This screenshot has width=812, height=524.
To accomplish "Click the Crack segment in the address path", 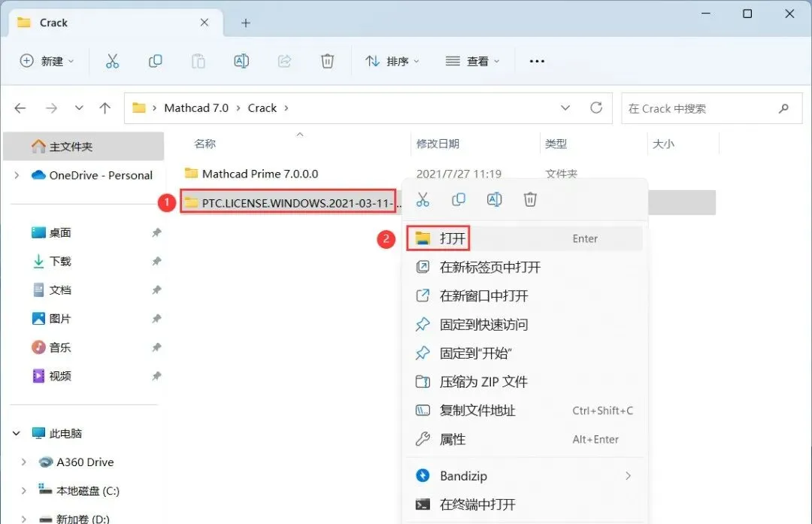I will pyautogui.click(x=262, y=108).
